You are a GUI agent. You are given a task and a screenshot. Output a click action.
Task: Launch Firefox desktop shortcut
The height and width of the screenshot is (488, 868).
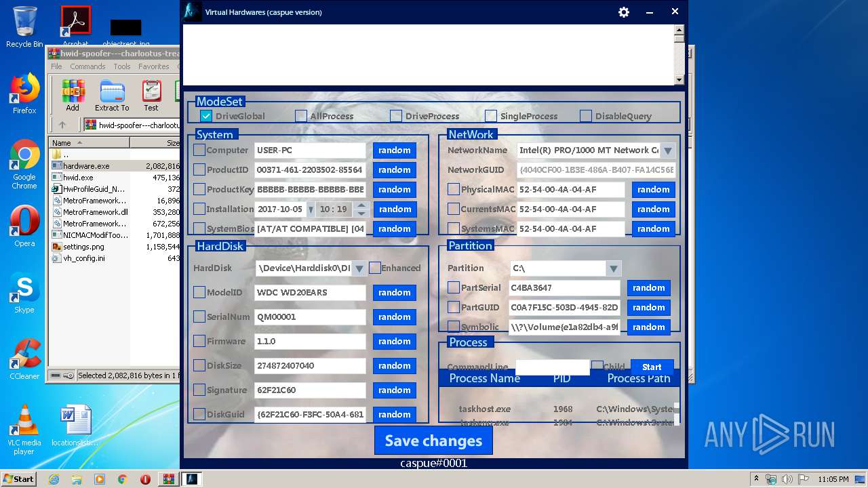tap(24, 94)
